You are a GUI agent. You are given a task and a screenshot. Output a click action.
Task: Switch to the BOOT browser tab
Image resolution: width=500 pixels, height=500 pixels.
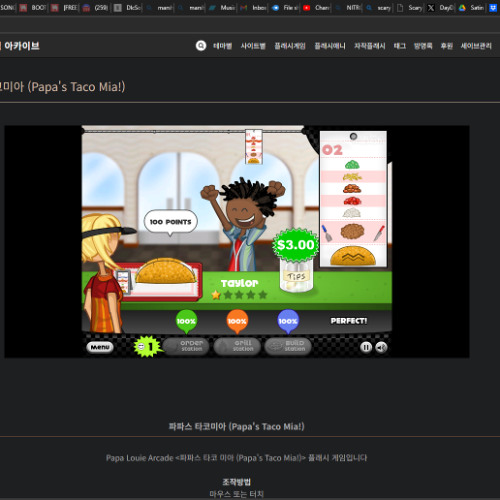pos(33,8)
